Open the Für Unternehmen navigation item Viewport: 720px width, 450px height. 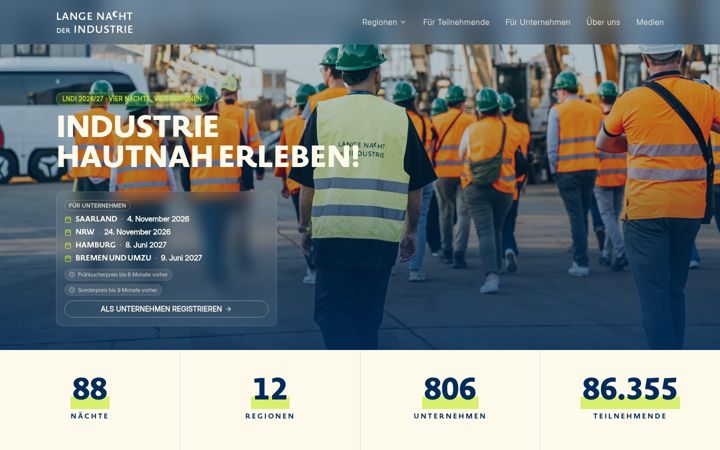point(538,22)
